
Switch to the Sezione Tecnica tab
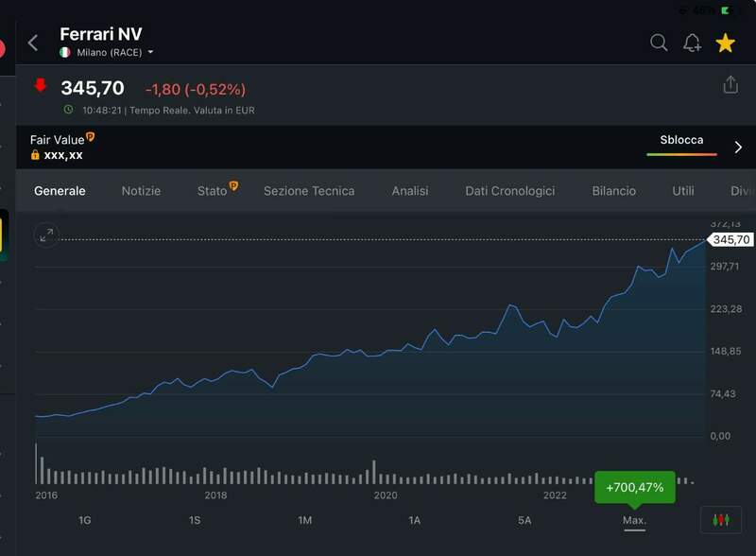309,191
